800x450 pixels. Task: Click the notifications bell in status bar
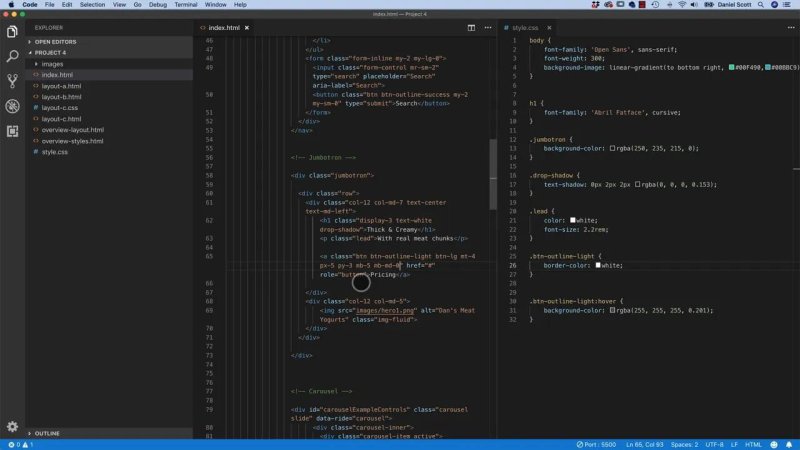(789, 445)
